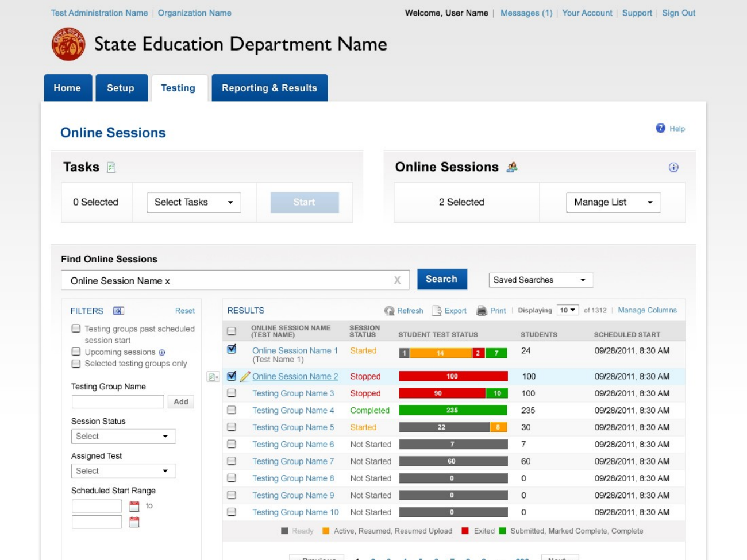Go to the Setup tab
Screen dimensions: 747x560
click(x=121, y=88)
